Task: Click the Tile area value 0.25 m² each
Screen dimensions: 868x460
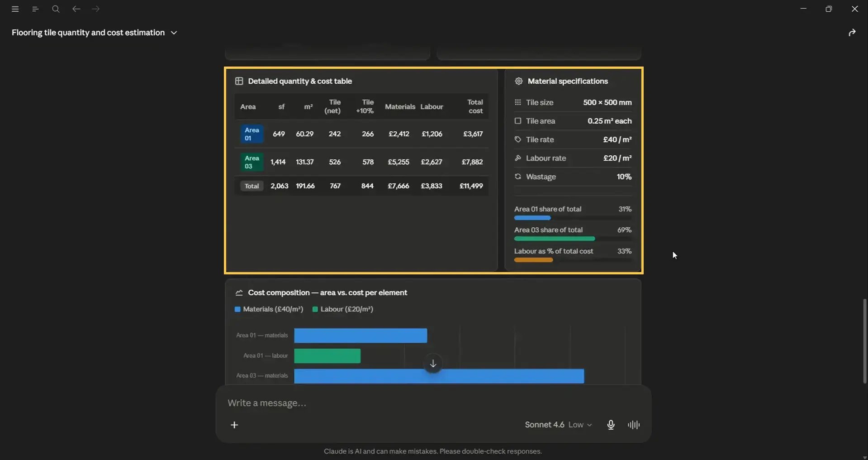Action: click(609, 121)
